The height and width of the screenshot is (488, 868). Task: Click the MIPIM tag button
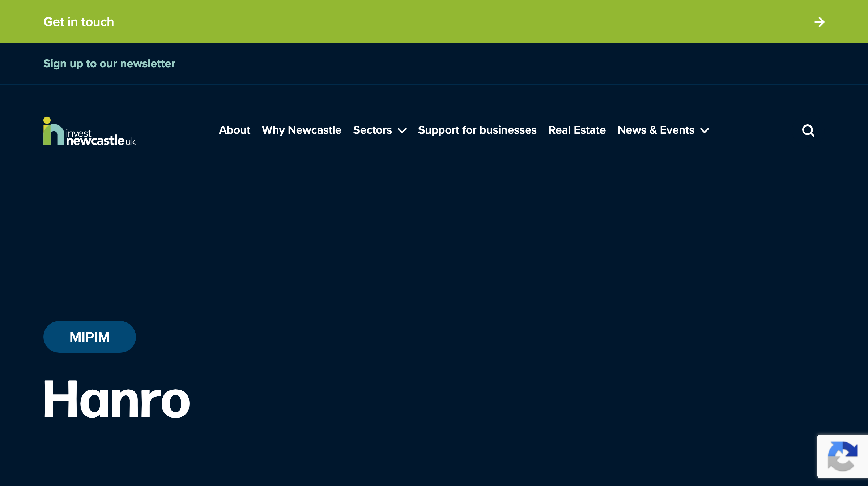(x=90, y=337)
